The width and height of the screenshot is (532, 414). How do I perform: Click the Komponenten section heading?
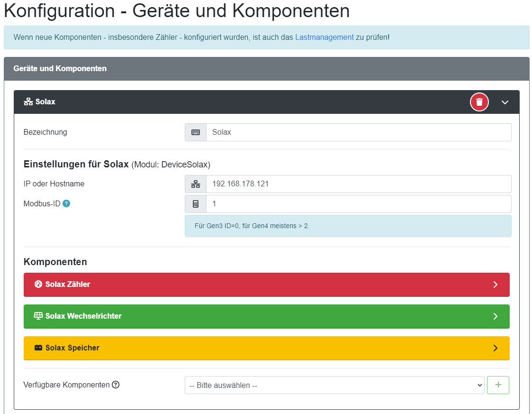55,262
